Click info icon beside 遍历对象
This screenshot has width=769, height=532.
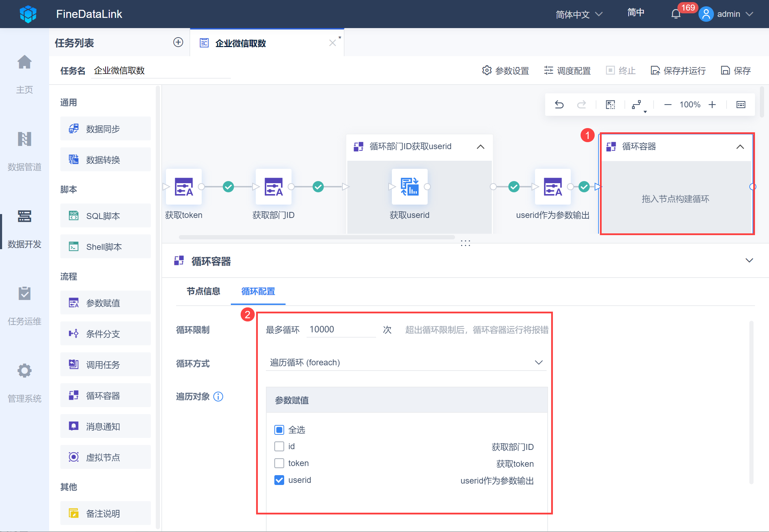pos(218,397)
